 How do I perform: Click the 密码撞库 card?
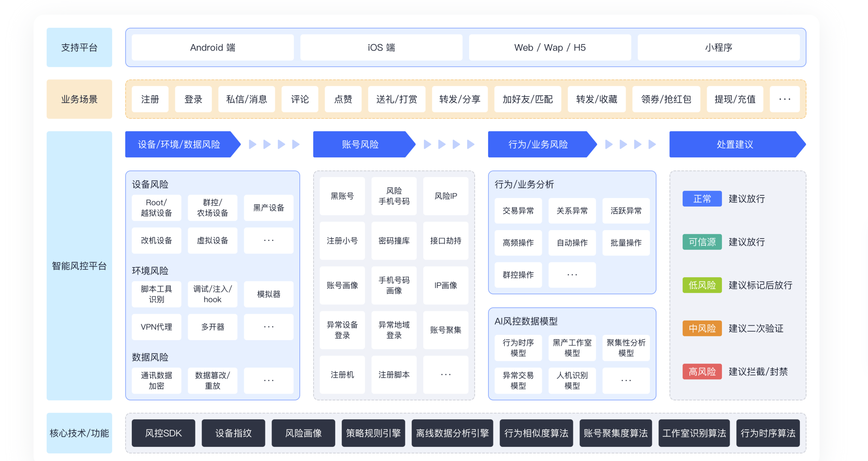pyautogui.click(x=394, y=241)
